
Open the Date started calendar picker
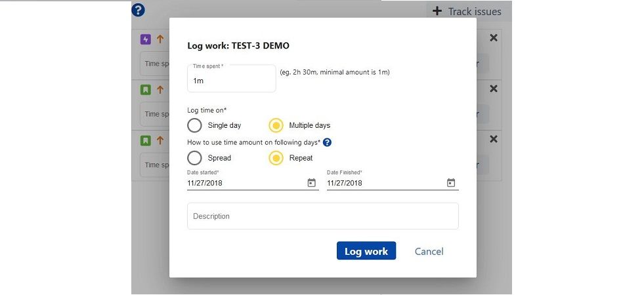tap(311, 183)
